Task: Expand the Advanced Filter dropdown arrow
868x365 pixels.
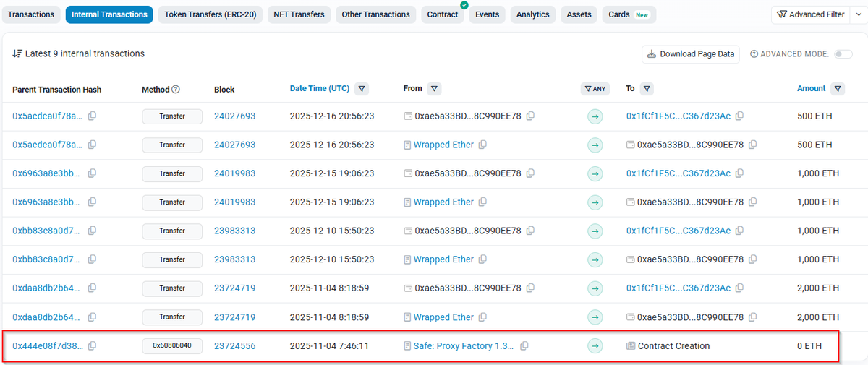Action: pyautogui.click(x=859, y=14)
